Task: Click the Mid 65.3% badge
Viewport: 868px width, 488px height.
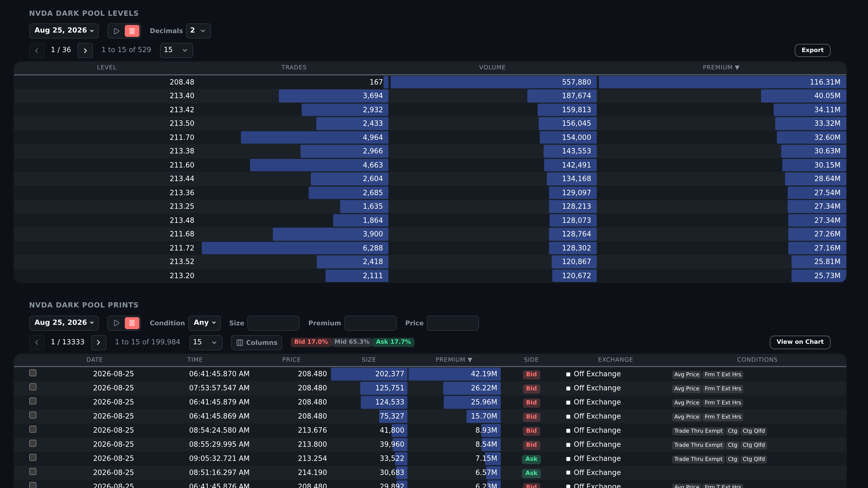Action: pos(352,342)
